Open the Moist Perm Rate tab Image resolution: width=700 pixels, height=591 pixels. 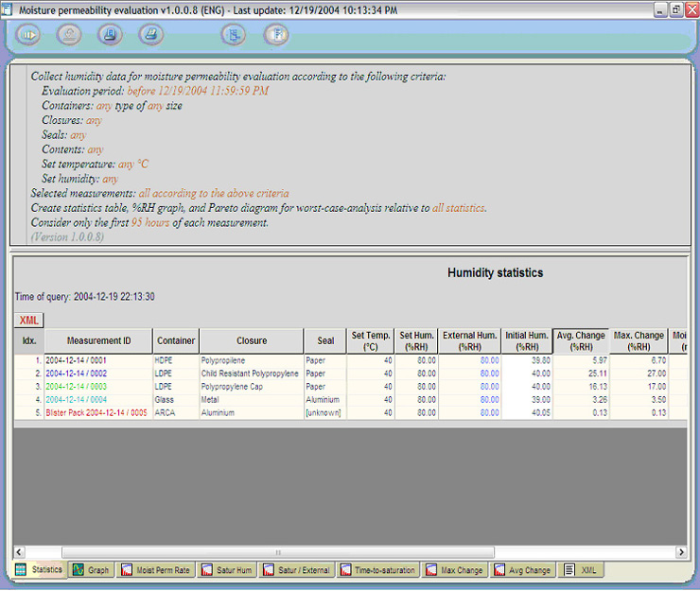pos(155,570)
